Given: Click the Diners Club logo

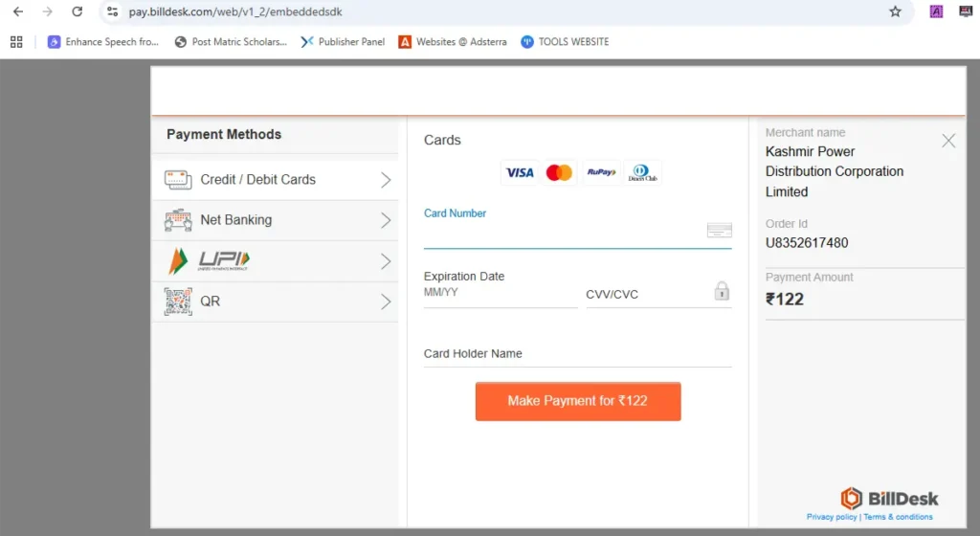Looking at the screenshot, I should [642, 172].
